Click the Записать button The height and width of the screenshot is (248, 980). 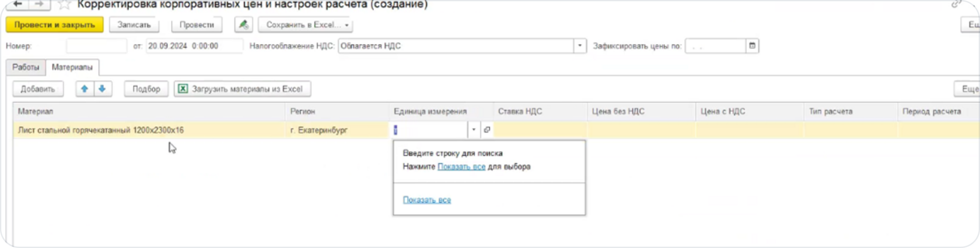(134, 25)
